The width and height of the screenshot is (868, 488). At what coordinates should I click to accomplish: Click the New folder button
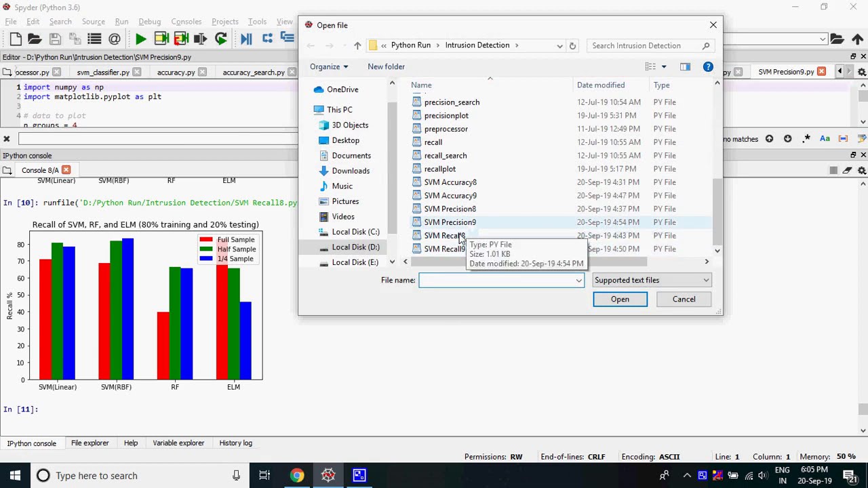click(x=386, y=66)
